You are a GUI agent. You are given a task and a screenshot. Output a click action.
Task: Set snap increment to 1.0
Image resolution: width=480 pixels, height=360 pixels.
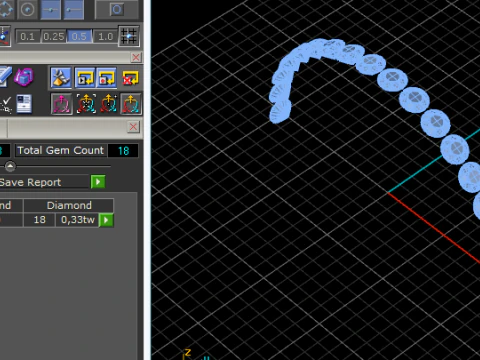pyautogui.click(x=105, y=36)
